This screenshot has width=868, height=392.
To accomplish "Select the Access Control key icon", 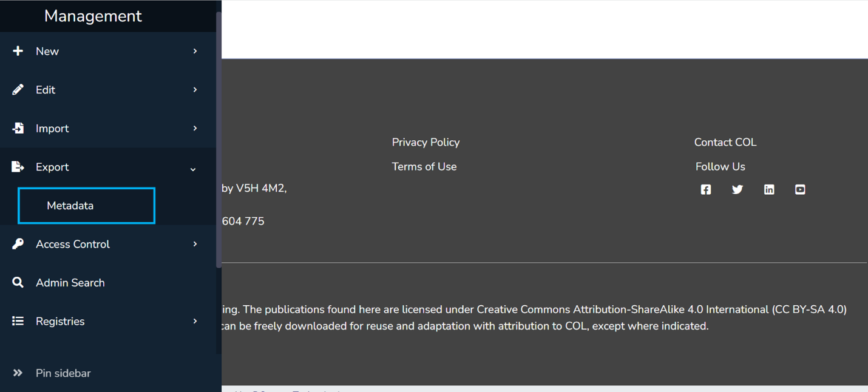I will pos(18,243).
